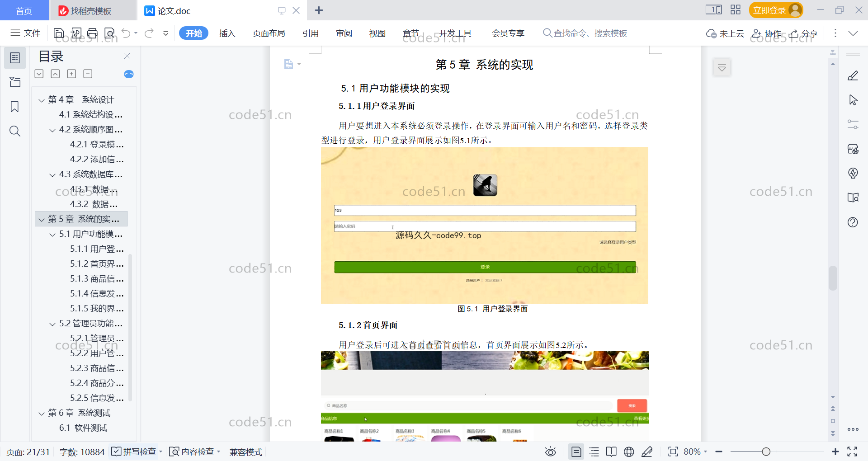Open the chapter navigation icon in sidebar

[15, 82]
